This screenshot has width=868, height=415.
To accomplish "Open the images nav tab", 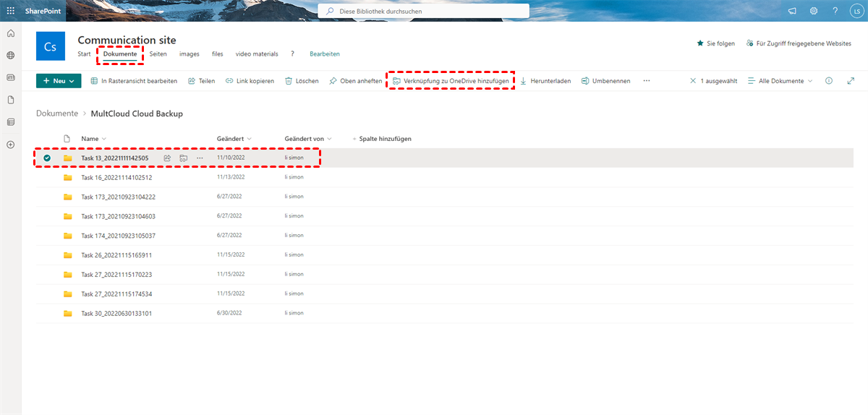I will point(190,54).
